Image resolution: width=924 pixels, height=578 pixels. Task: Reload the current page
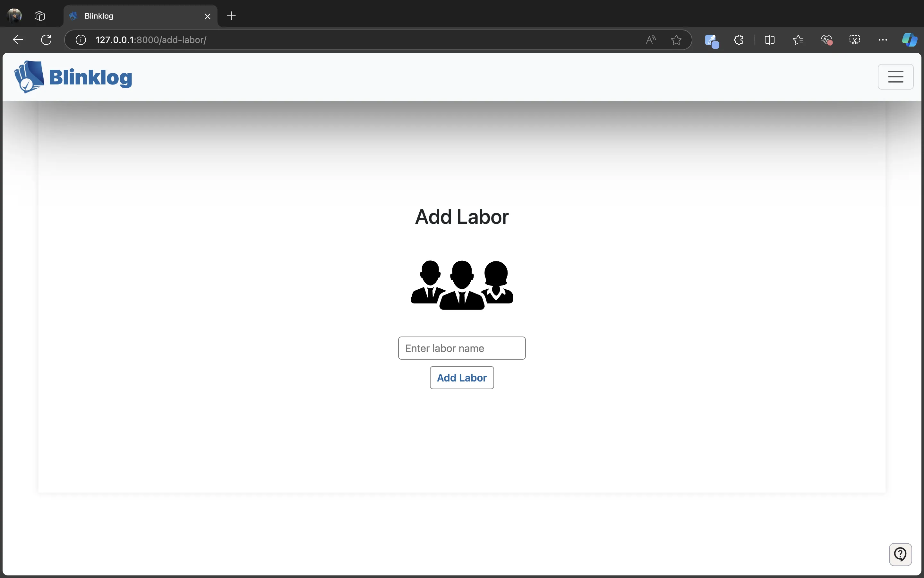[x=46, y=40]
